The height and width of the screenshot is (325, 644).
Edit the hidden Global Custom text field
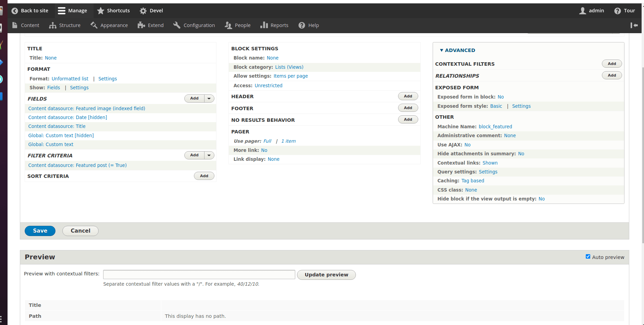coord(61,135)
